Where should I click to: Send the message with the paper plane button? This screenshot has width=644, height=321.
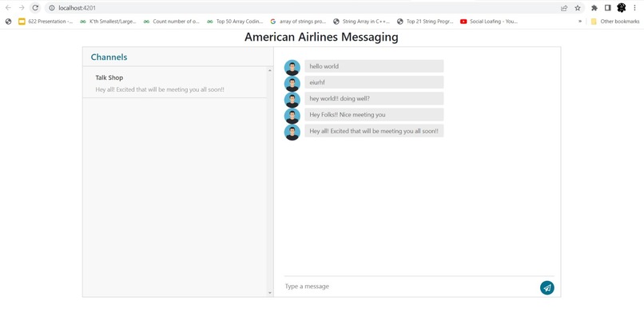(x=547, y=287)
